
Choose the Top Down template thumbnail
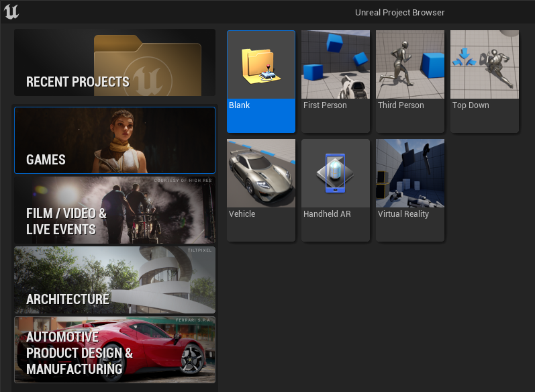(485, 64)
